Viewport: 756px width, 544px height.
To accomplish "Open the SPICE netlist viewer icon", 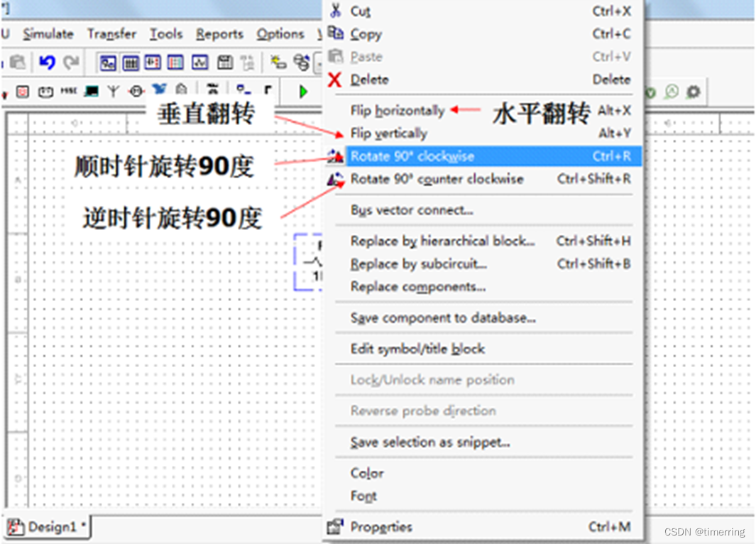I will 153,62.
